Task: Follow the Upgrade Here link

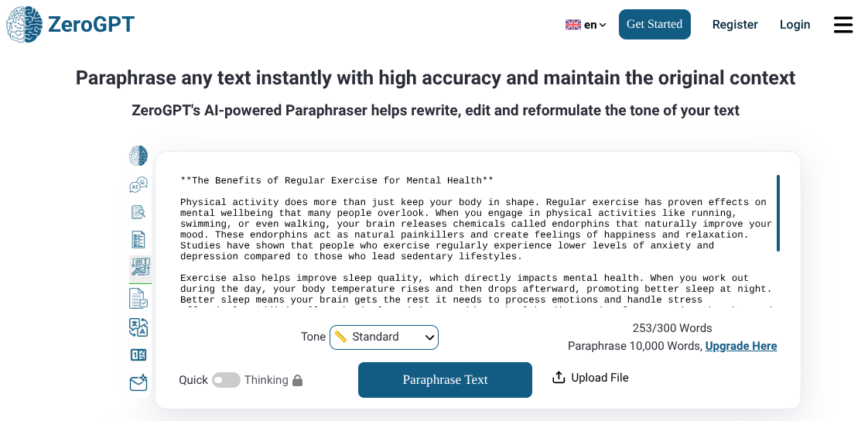Action: pos(740,346)
